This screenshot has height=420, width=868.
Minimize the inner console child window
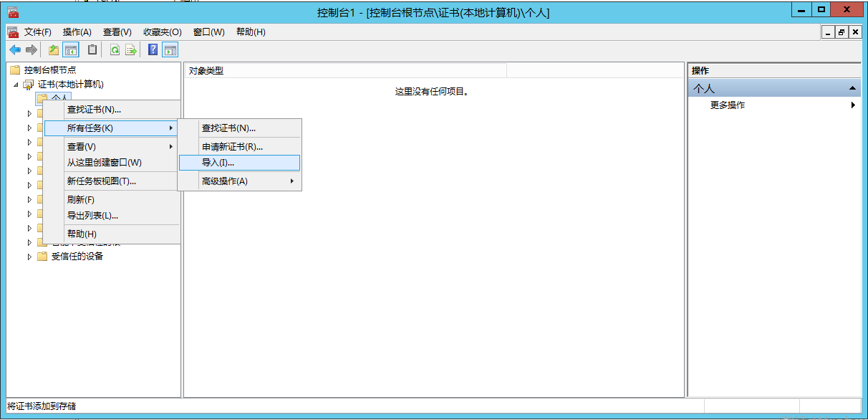pyautogui.click(x=829, y=32)
